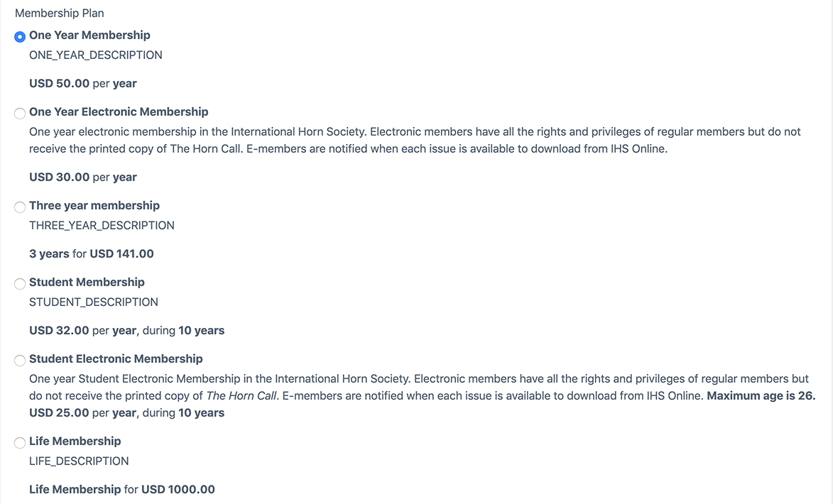The width and height of the screenshot is (833, 504).
Task: Click the STUDENT_DESCRIPTION placeholder text
Action: click(94, 302)
